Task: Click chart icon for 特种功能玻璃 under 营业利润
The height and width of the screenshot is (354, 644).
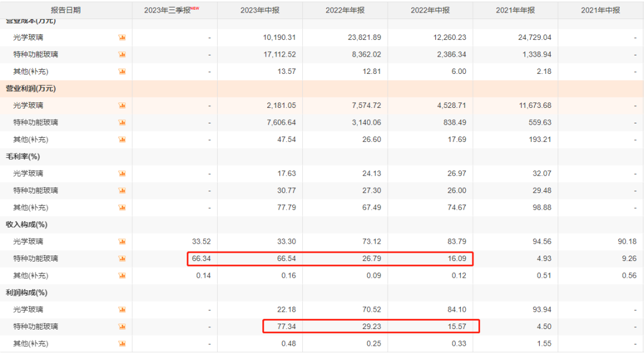Action: tap(122, 123)
